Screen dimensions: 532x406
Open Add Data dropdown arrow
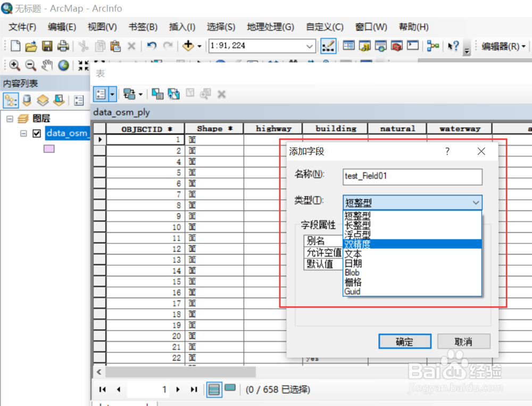(x=199, y=46)
